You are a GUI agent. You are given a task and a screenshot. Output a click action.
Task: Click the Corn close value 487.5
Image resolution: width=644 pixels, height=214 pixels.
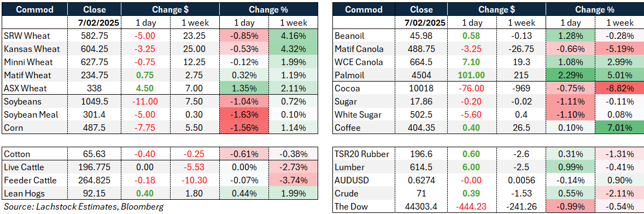(x=95, y=128)
